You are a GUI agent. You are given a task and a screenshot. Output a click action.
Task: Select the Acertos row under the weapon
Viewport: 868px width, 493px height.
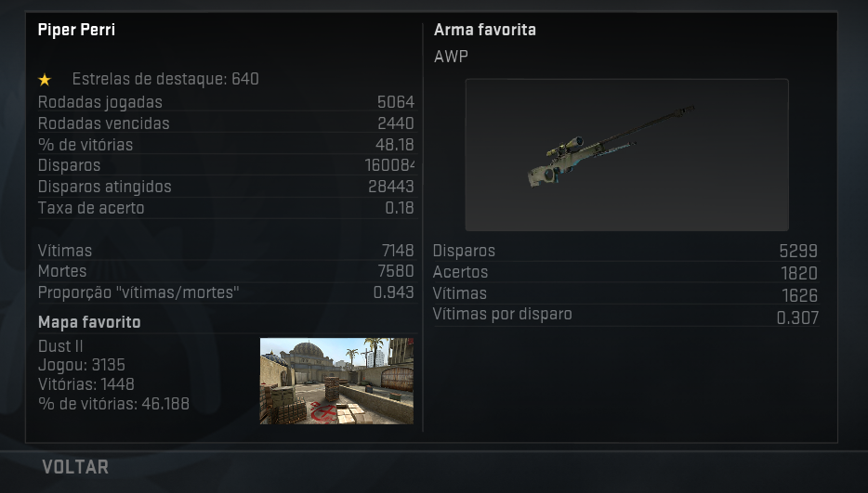(x=625, y=272)
